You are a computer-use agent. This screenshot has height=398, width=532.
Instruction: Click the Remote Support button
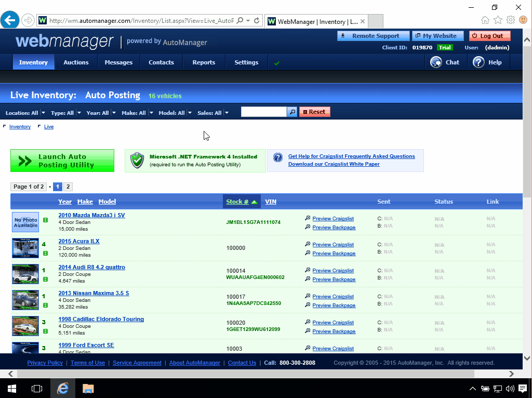pyautogui.click(x=374, y=36)
